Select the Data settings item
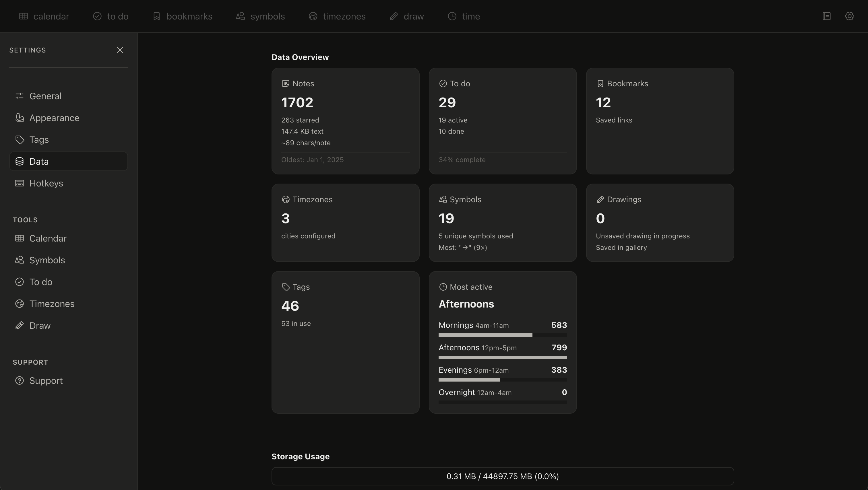 (x=68, y=161)
